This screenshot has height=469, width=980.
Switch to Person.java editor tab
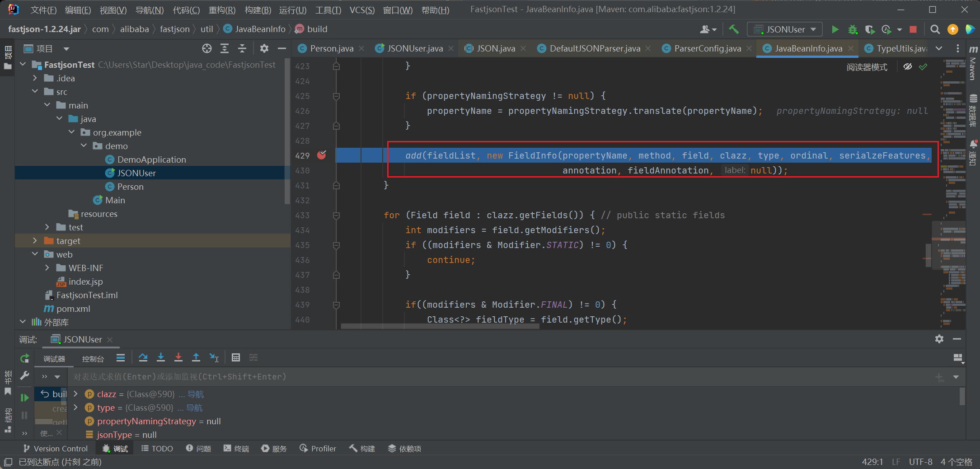332,48
